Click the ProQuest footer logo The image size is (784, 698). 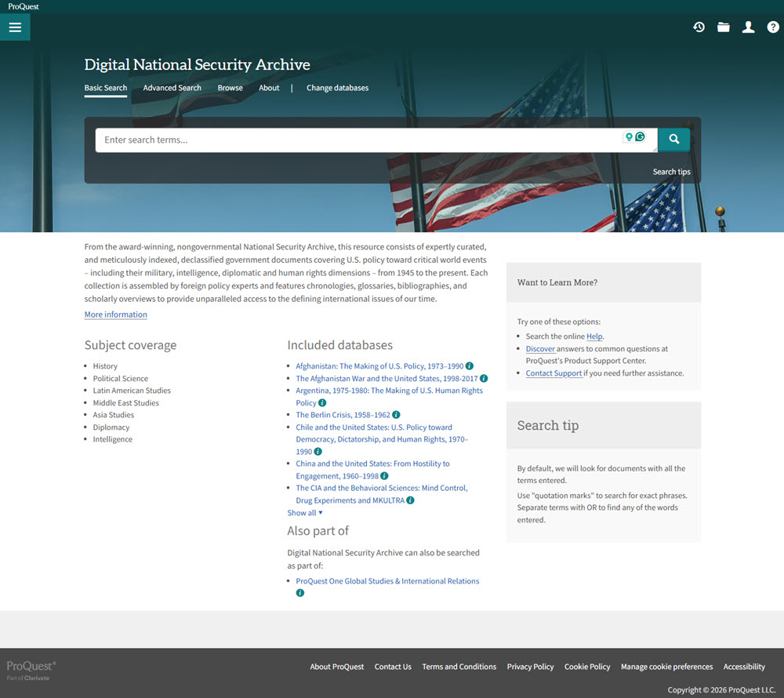tap(31, 670)
